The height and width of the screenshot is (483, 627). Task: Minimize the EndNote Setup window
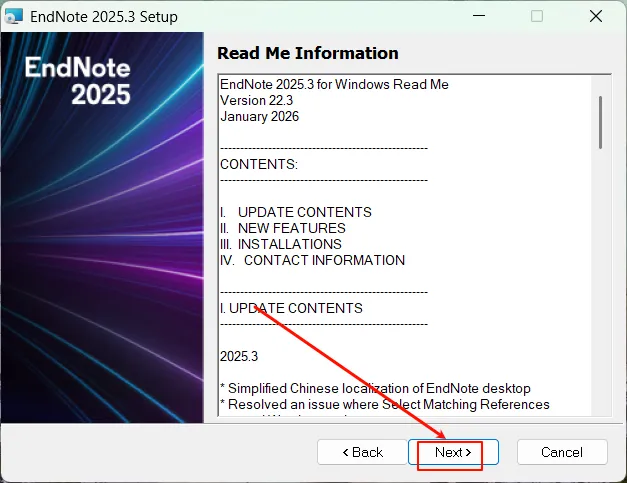[479, 16]
